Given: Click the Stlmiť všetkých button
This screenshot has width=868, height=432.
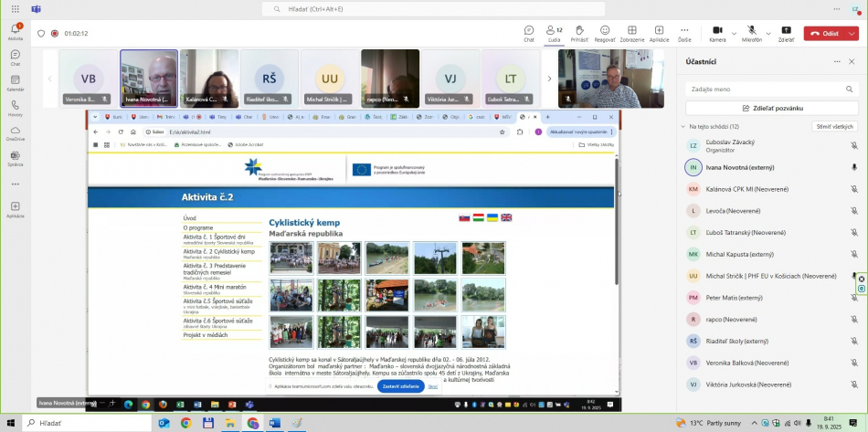Looking at the screenshot, I should pos(835,126).
